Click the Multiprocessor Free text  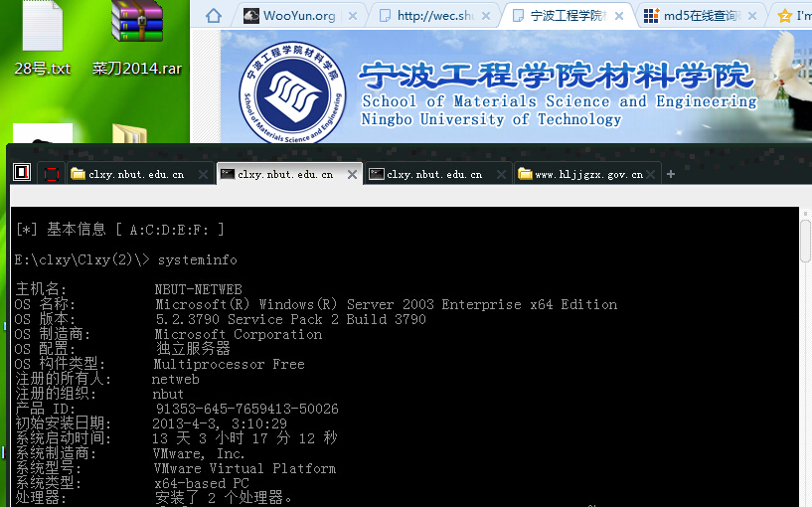coord(229,364)
